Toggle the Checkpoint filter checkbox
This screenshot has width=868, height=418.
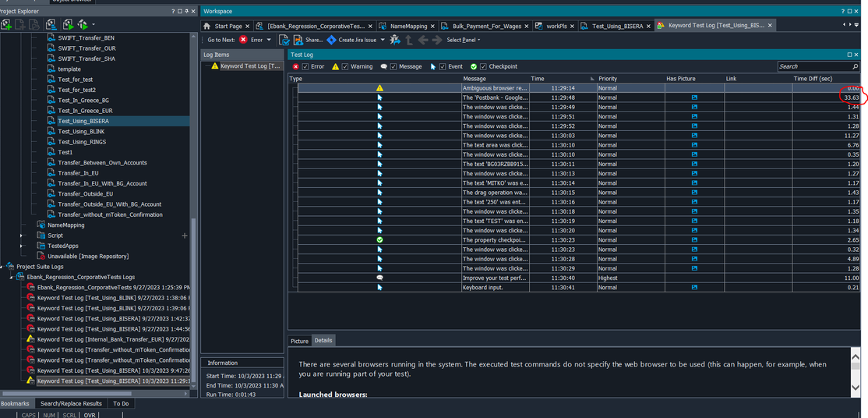(483, 67)
